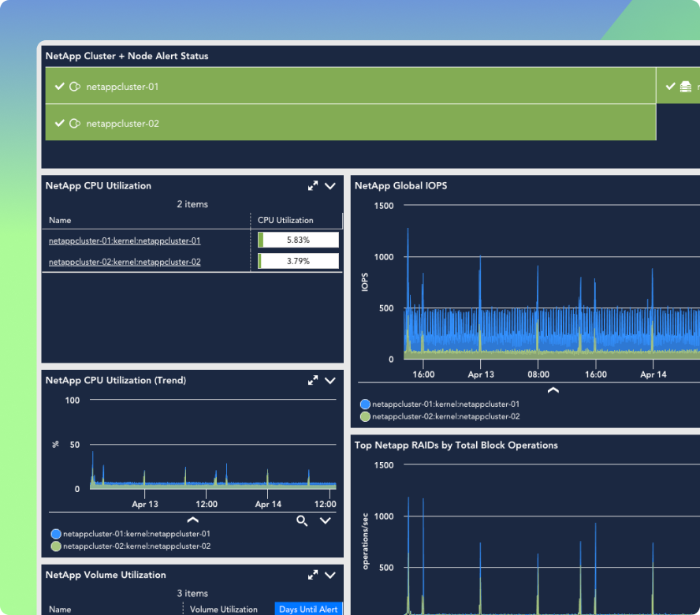Sort by Days Until Alert column header

[308, 609]
